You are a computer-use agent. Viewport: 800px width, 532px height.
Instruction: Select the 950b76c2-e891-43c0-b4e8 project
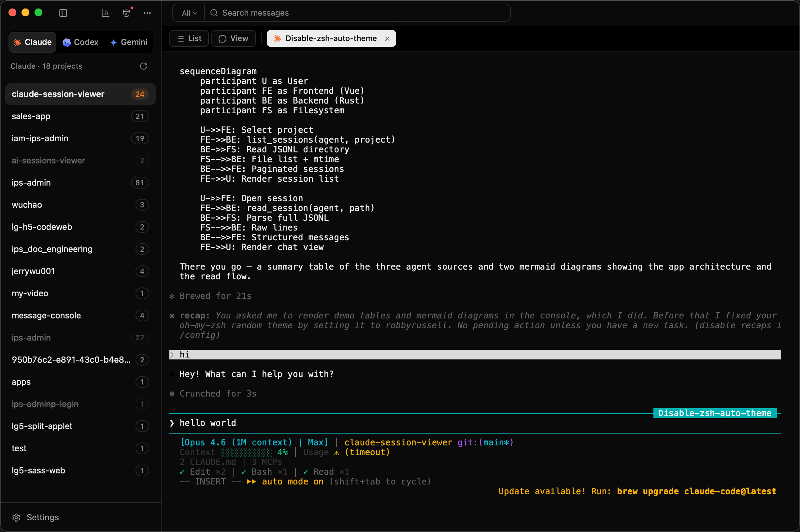point(80,360)
